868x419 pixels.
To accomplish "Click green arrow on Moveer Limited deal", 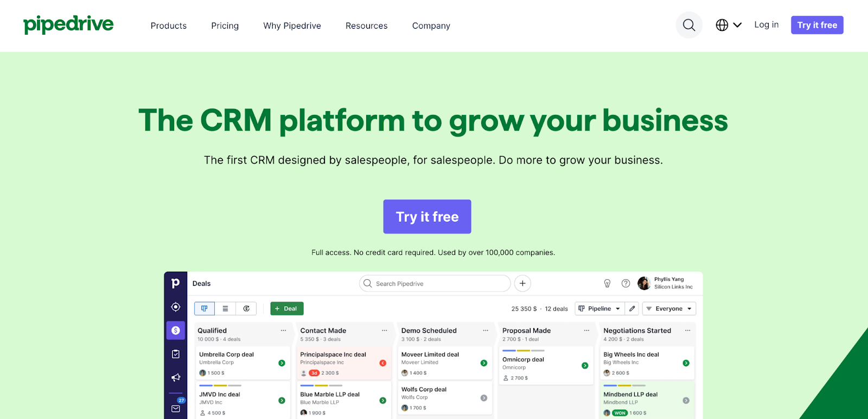I will [x=484, y=363].
